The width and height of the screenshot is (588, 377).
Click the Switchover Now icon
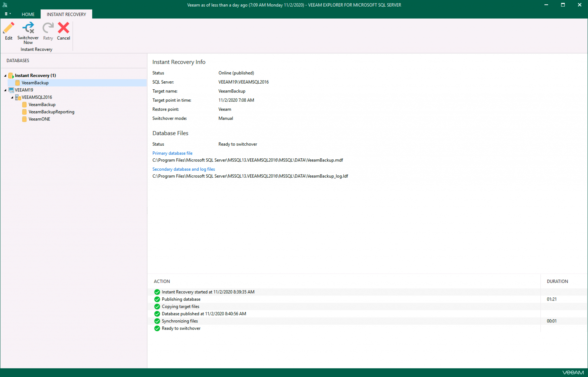28,28
